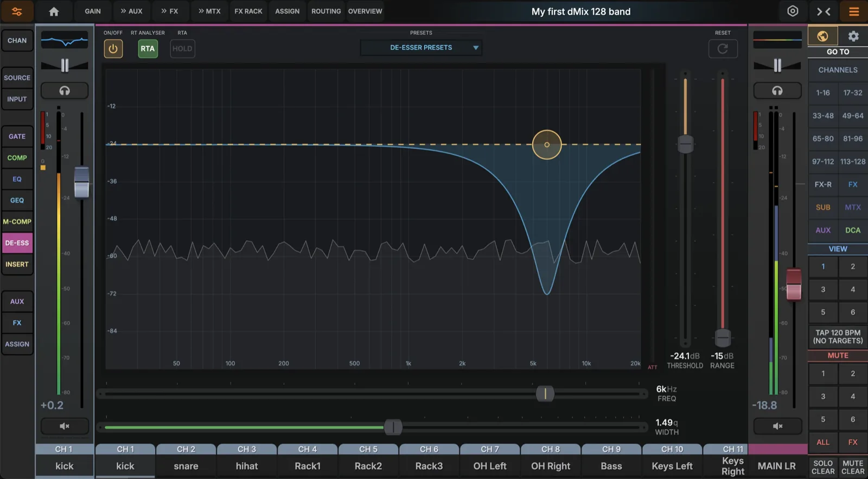Screen dimensions: 868x479
Task: Mute CH 1 using the speaker icon
Action: 65,426
